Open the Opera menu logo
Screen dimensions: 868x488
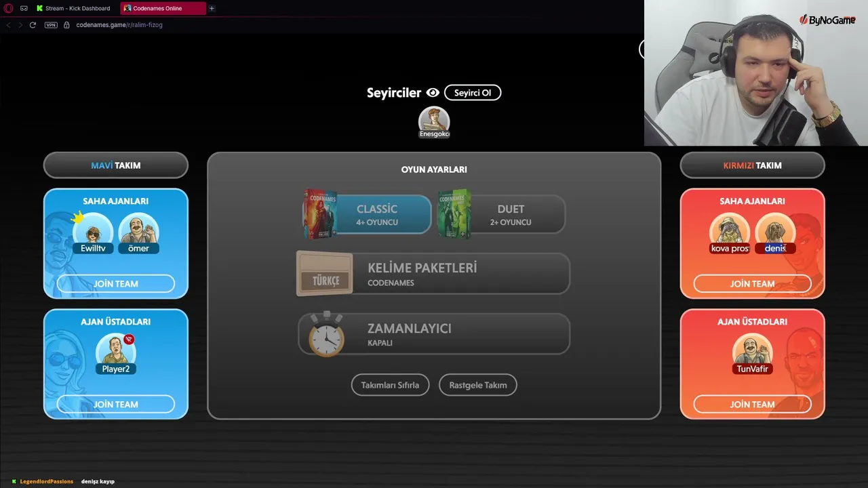coord(9,8)
